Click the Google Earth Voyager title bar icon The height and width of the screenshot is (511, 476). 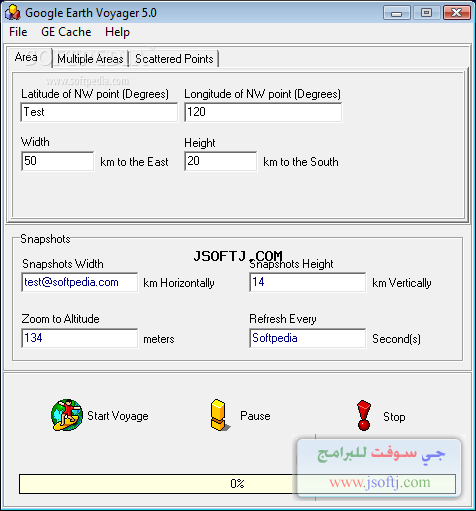(13, 13)
